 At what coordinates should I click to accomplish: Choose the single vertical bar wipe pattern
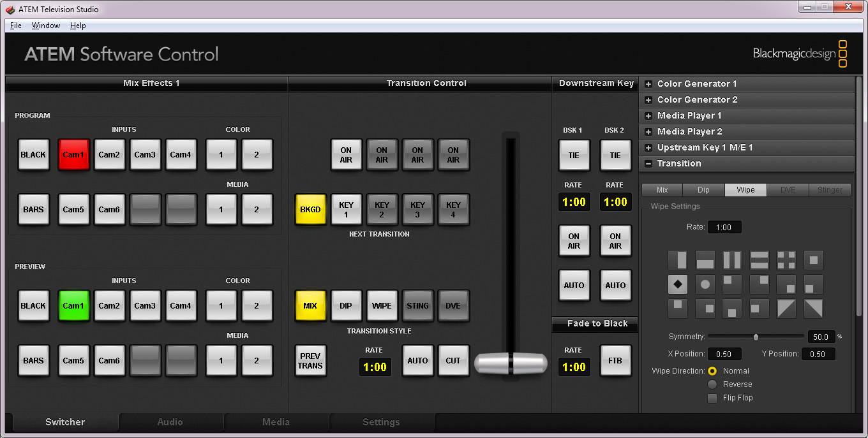point(678,260)
